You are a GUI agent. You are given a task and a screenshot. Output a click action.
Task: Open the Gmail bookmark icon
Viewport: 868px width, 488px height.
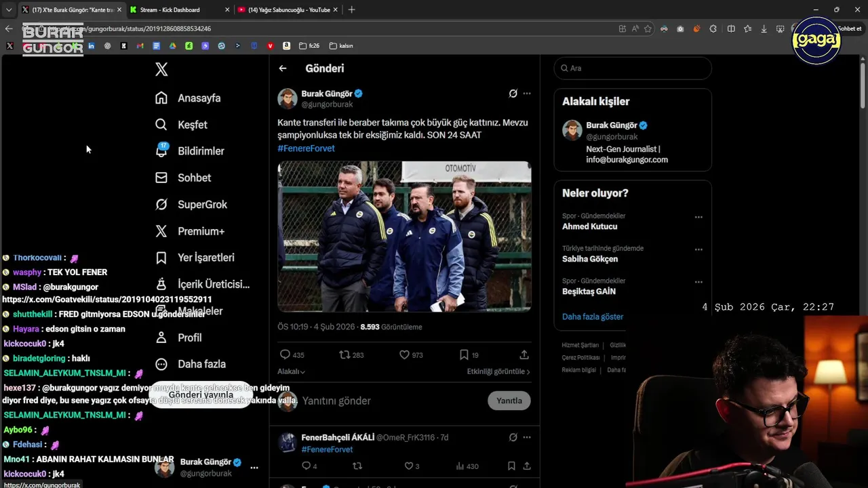tap(140, 46)
